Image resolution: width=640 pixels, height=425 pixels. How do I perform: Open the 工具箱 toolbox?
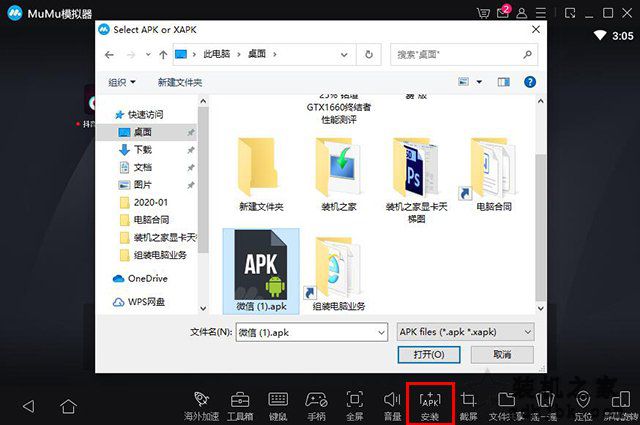coord(240,405)
